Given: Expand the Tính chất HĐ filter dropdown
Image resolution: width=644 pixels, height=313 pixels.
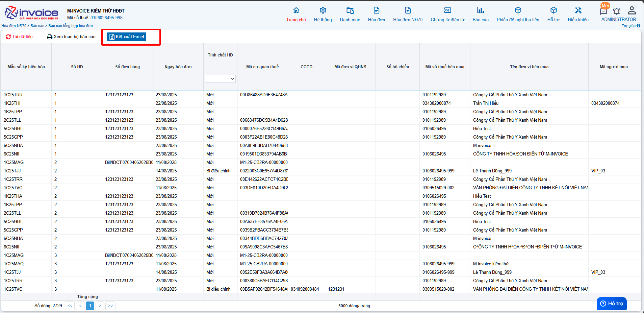Looking at the screenshot, I should [x=220, y=79].
